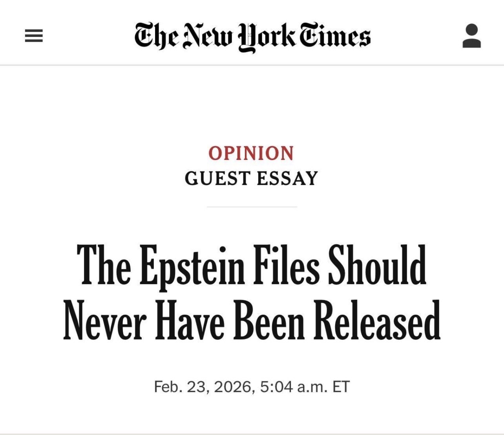Click the headline line "Never Have Been Released"
Screen dimensions: 504x435
coord(252,320)
